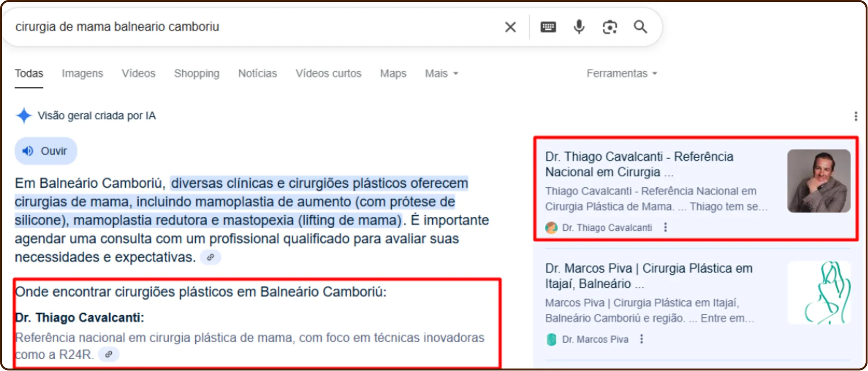Viewport: 868px width, 371px height.
Task: Click the Dr. Thiago Cavalcanti site favicon
Action: tap(552, 228)
